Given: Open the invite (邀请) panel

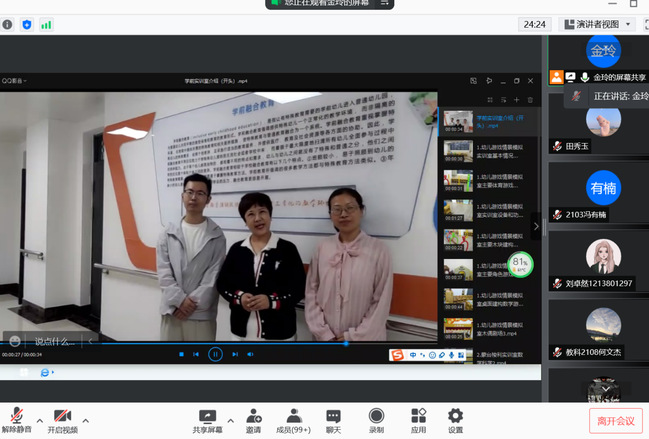Looking at the screenshot, I should pyautogui.click(x=254, y=419).
